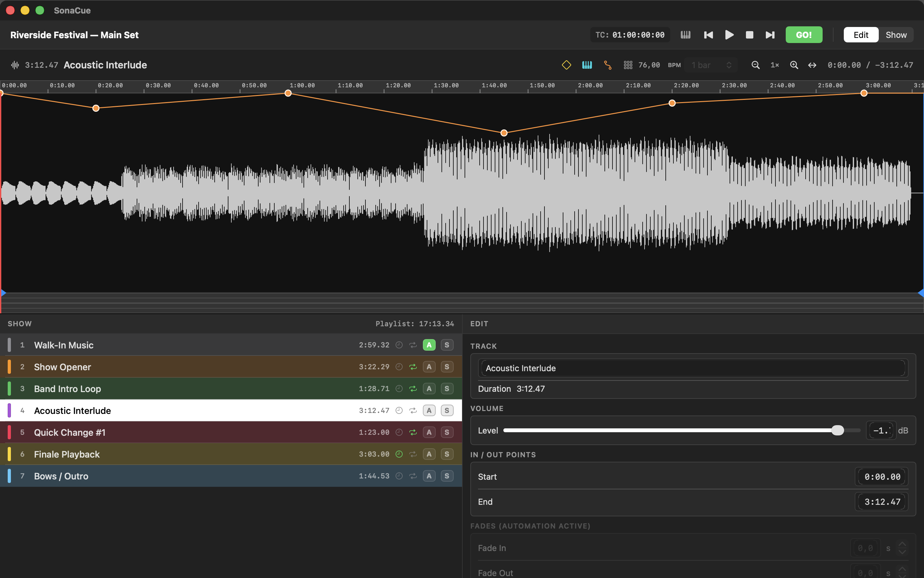This screenshot has width=924, height=578.
Task: Click the TC timecode display
Action: [630, 35]
